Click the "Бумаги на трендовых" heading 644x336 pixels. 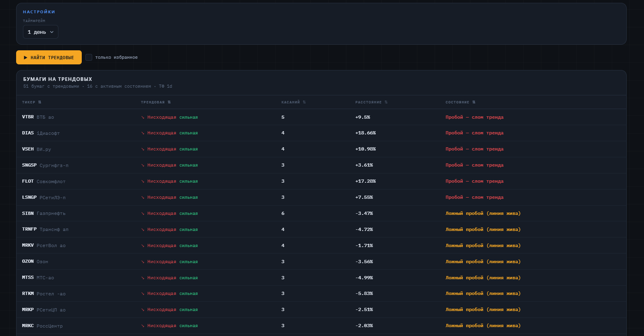pyautogui.click(x=58, y=79)
